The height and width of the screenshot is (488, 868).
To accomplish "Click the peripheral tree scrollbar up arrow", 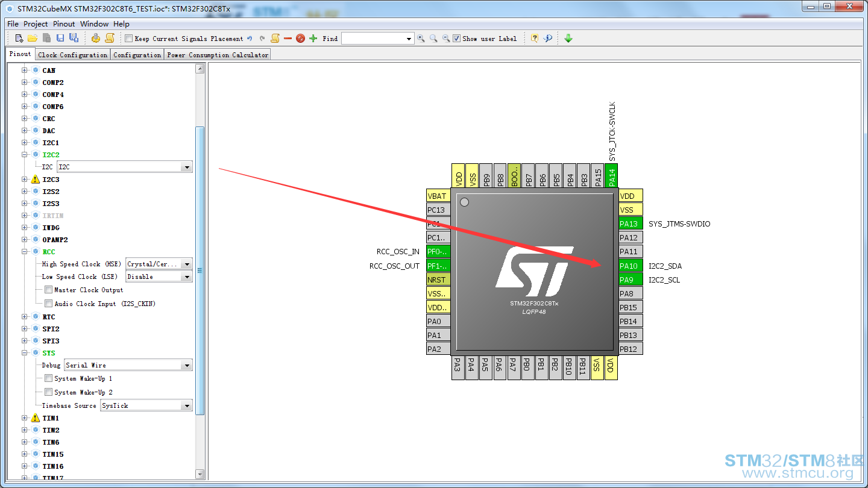I will coord(200,69).
